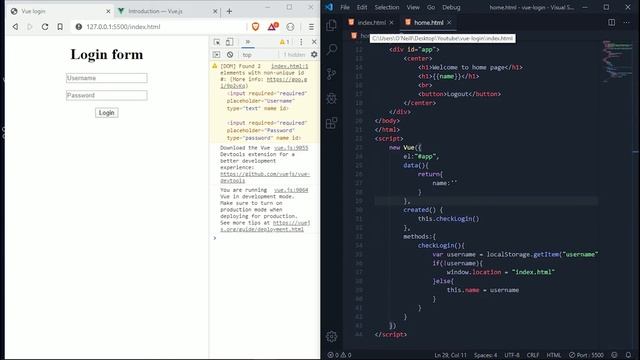This screenshot has width=640, height=360.
Task: Open the Go menu
Action: click(x=431, y=7)
